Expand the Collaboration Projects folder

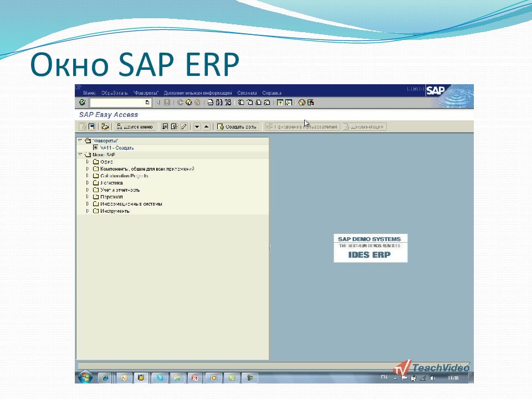(x=87, y=176)
